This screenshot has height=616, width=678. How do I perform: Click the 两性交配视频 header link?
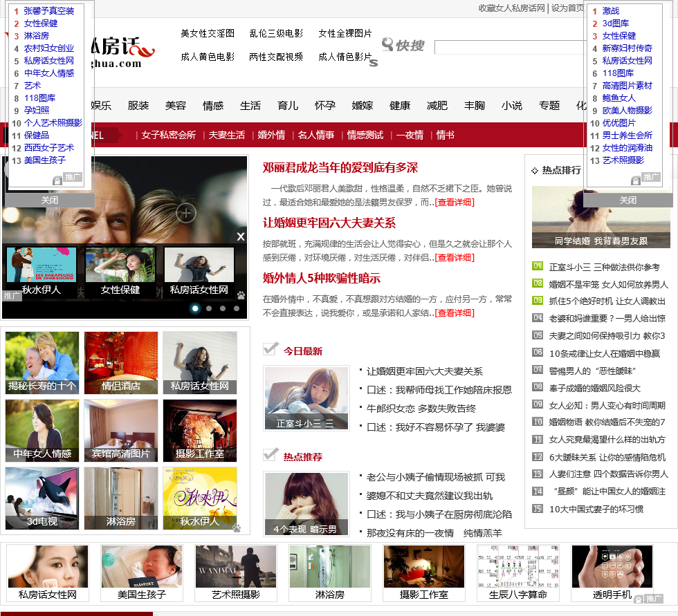(276, 57)
